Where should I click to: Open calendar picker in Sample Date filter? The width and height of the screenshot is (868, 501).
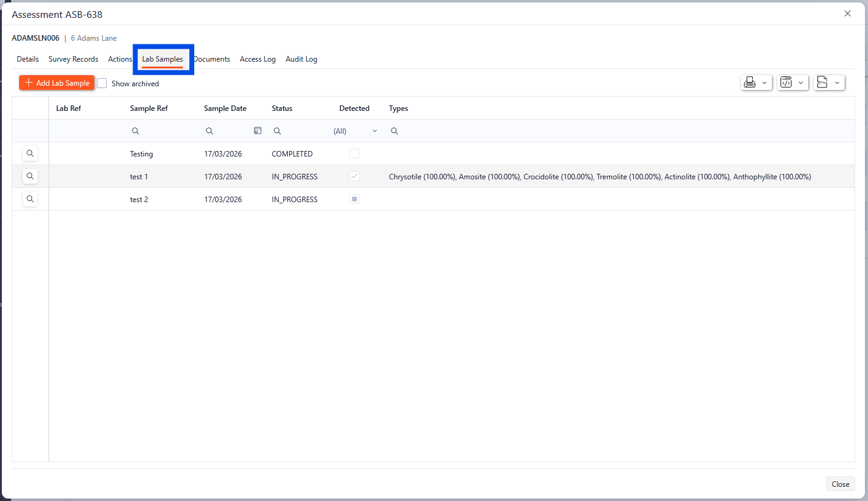(x=258, y=131)
